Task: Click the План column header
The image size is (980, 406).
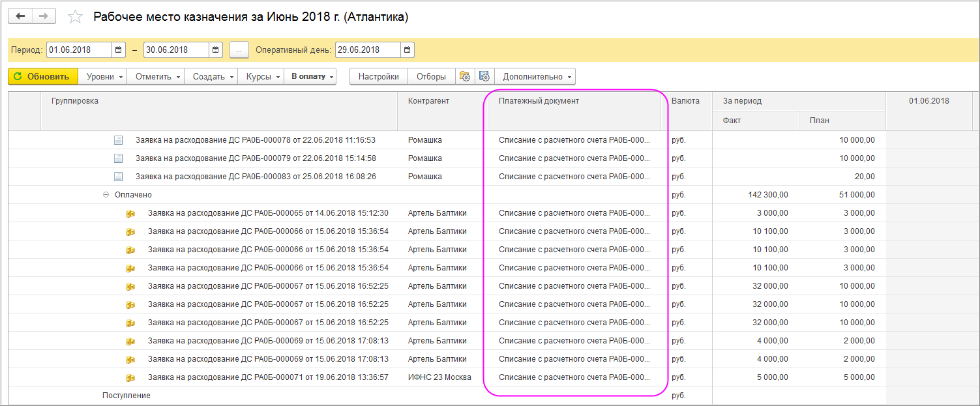Action: (x=842, y=121)
